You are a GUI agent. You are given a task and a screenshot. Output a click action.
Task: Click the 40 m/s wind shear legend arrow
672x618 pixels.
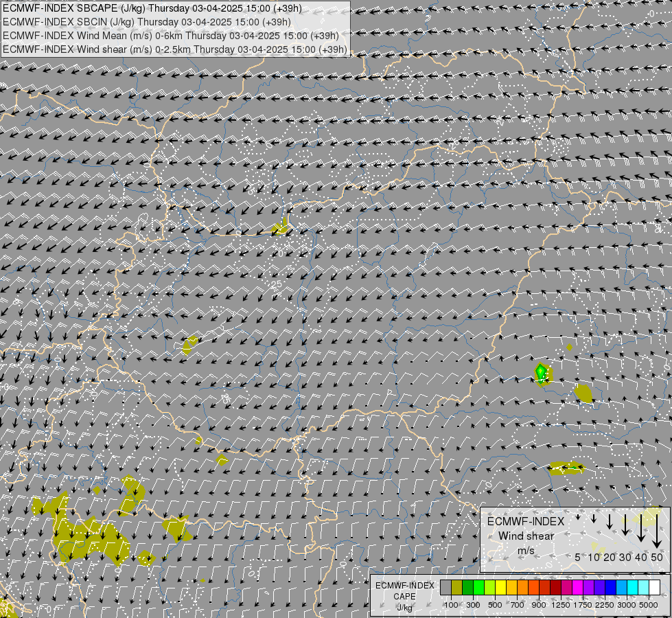tap(641, 528)
